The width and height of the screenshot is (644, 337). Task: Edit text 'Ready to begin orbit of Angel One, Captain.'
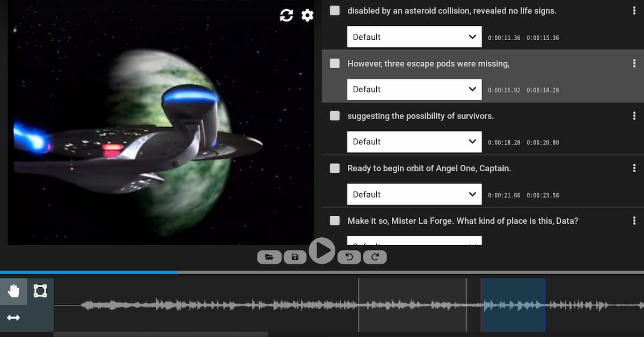429,169
